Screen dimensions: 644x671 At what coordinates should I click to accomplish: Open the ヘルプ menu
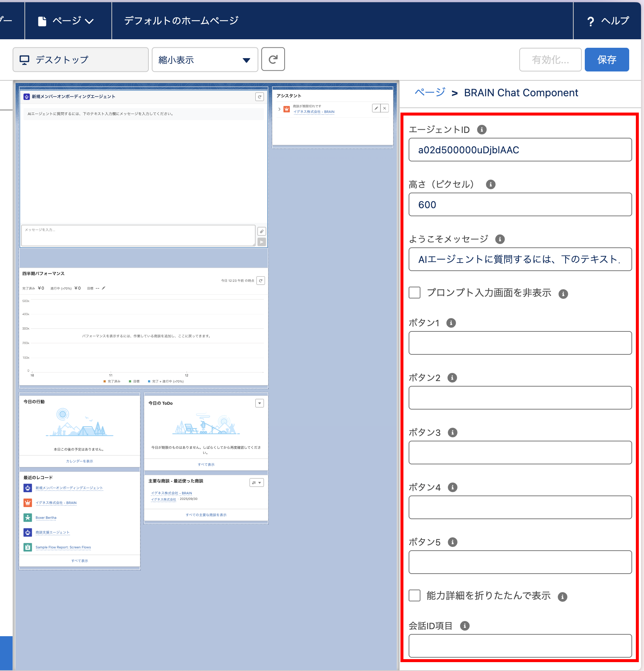(x=608, y=21)
